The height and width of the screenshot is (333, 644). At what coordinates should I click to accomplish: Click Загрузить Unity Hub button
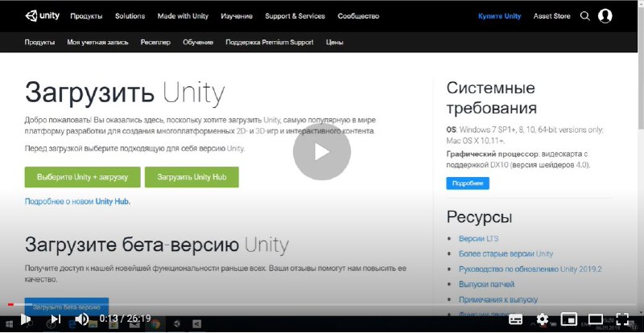point(192,177)
